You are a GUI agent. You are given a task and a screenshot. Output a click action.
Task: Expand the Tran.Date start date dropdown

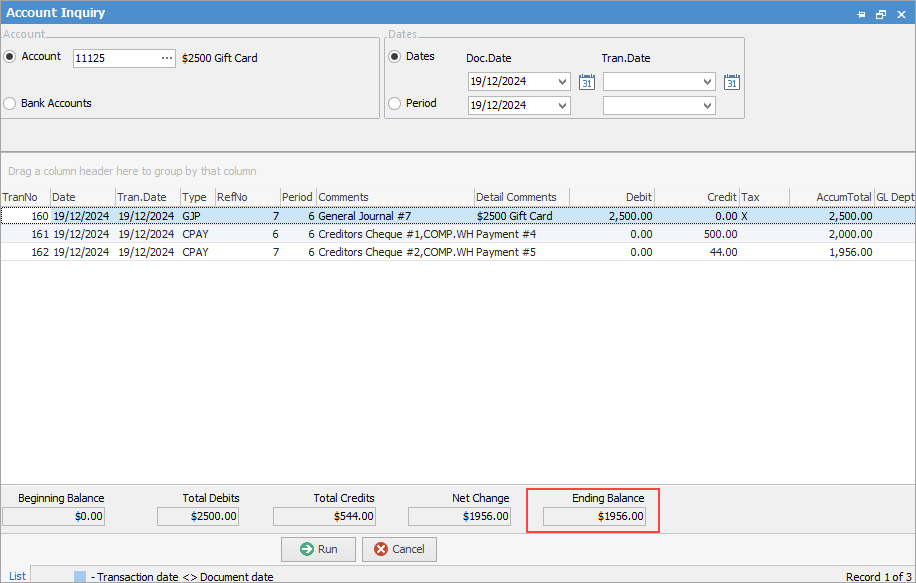(x=708, y=82)
